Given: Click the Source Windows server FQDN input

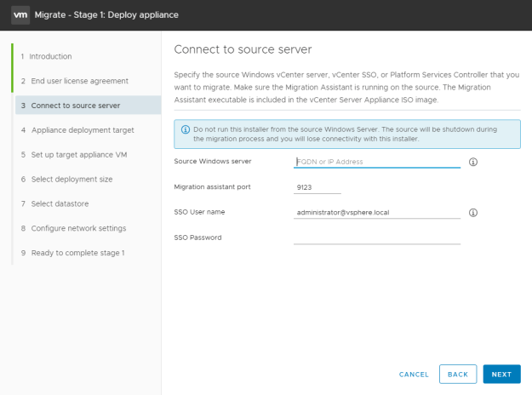Looking at the screenshot, I should (377, 162).
